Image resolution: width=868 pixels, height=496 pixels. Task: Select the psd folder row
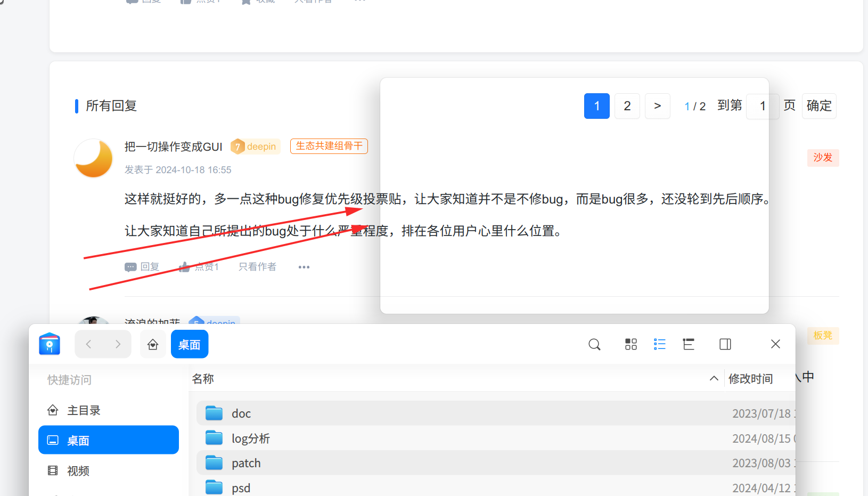496,487
